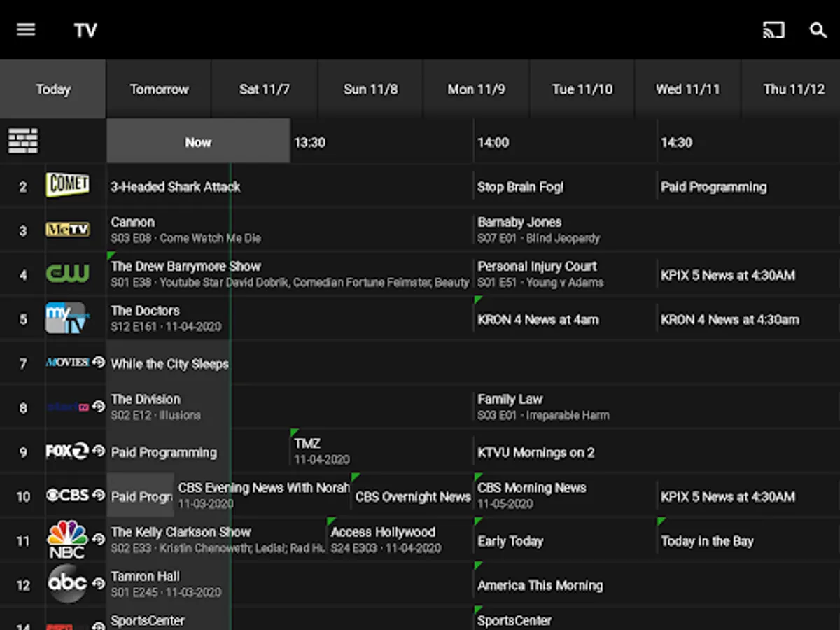
Task: Open Cannon Come Watch Me Die episode
Action: [290, 230]
